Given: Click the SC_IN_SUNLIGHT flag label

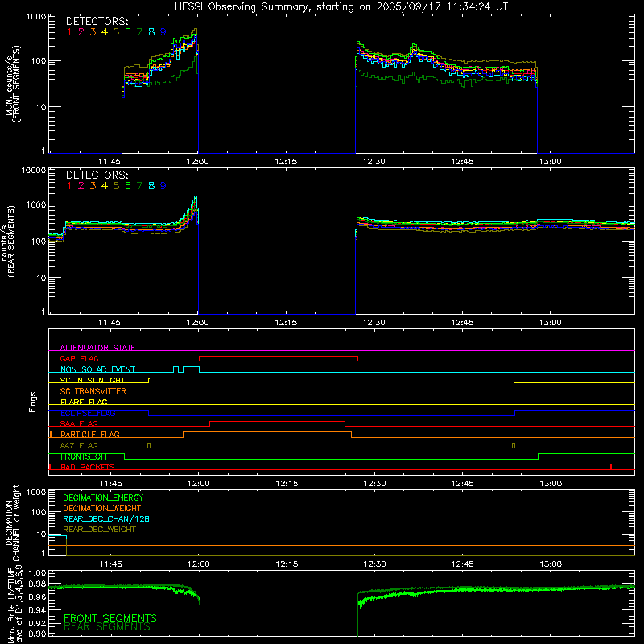Looking at the screenshot, I should (x=93, y=380).
